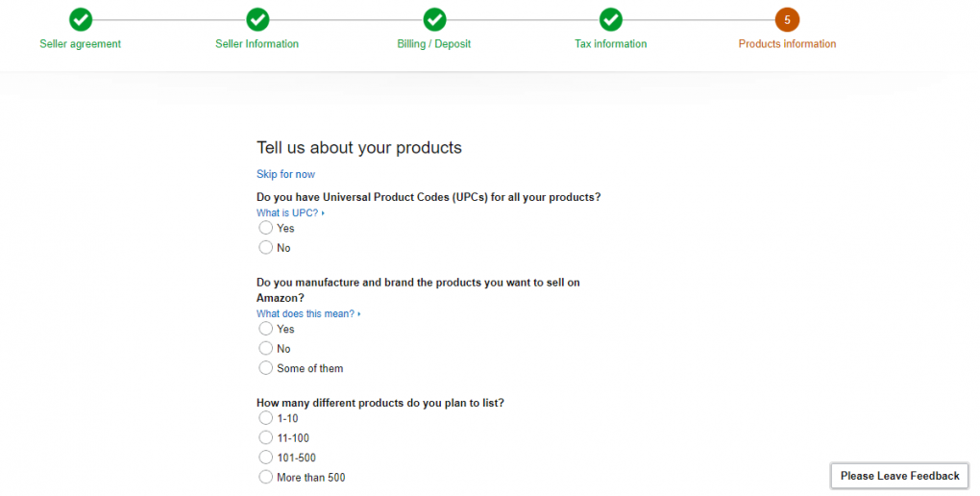Select No for having UPCs
Viewport: 980px width, 496px height.
266,248
